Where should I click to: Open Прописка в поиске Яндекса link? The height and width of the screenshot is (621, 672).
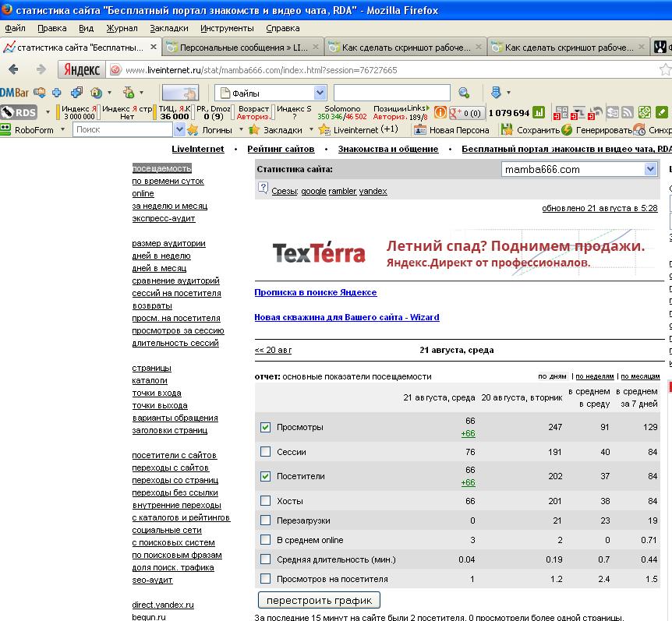316,292
